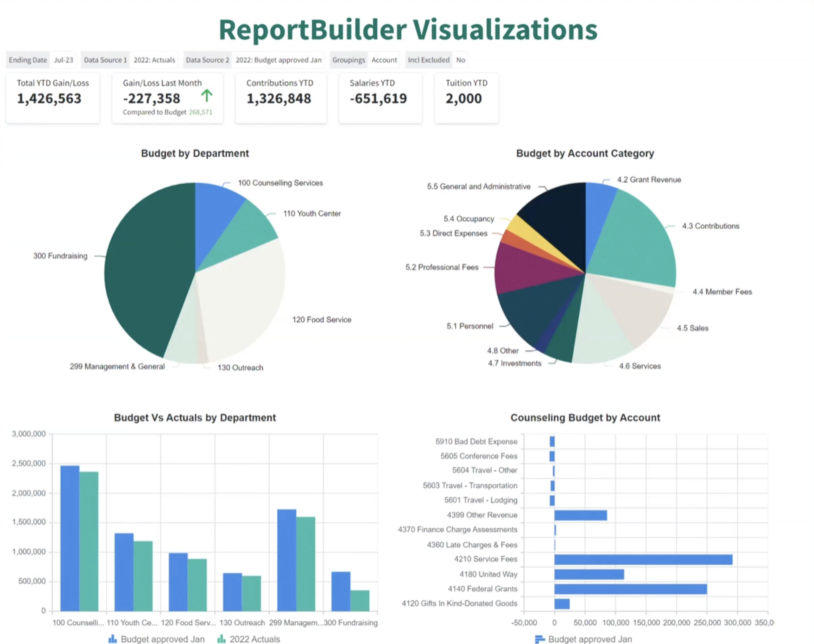Open the Total YTD Gain/Loss card
The width and height of the screenshot is (814, 644).
pyautogui.click(x=53, y=98)
